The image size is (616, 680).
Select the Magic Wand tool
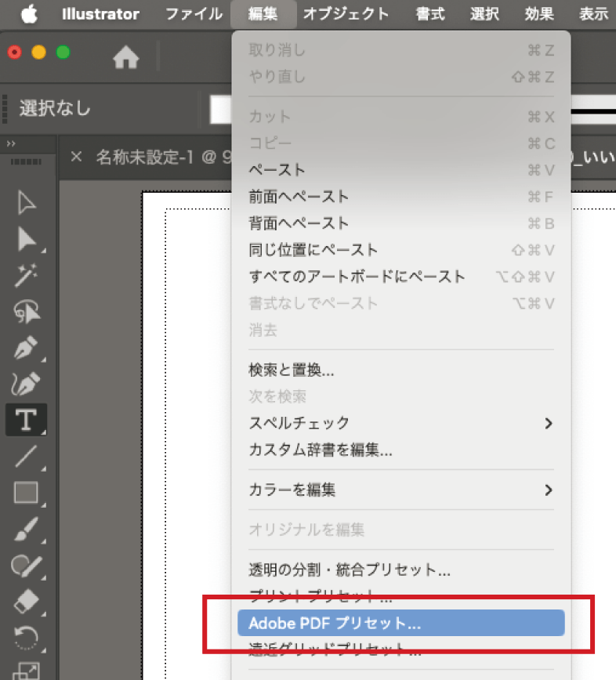pos(26,276)
